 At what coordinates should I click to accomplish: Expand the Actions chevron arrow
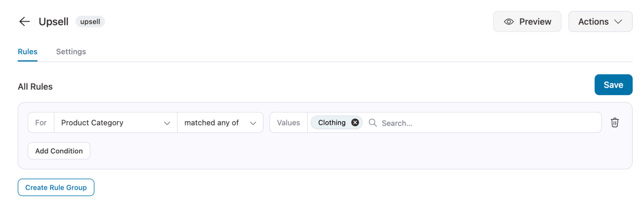tap(618, 22)
